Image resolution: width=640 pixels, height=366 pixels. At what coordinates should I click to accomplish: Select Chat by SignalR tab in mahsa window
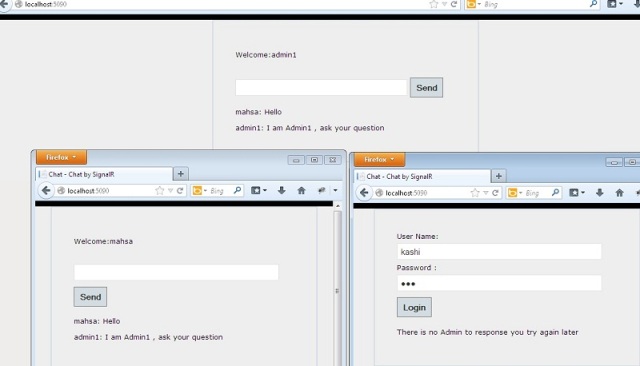tap(104, 174)
